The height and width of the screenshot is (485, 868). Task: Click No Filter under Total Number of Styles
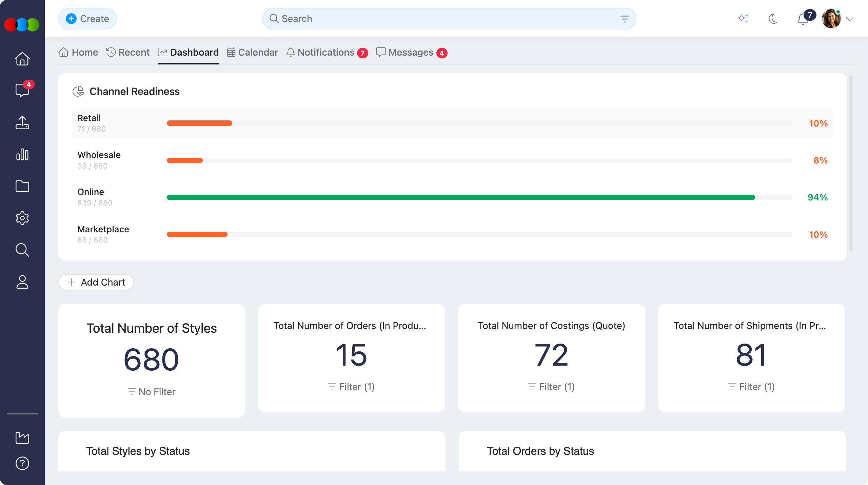[x=152, y=392]
